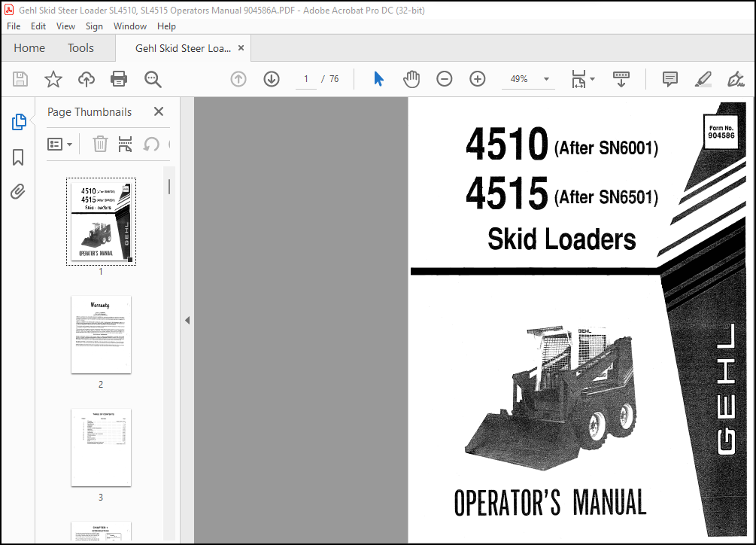
Task: Click the fit page width icon
Action: (578, 79)
